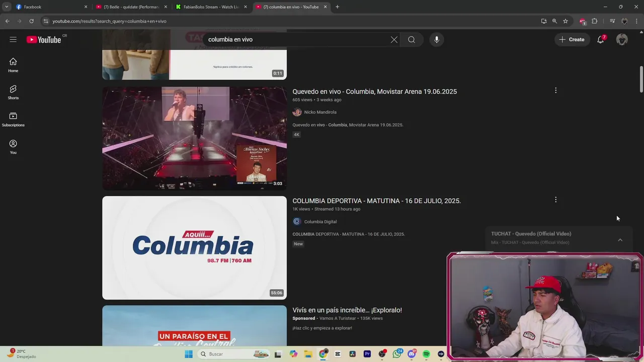Screen dimensions: 644x362
Task: Click the New badge under Columbia video
Action: coord(298,244)
